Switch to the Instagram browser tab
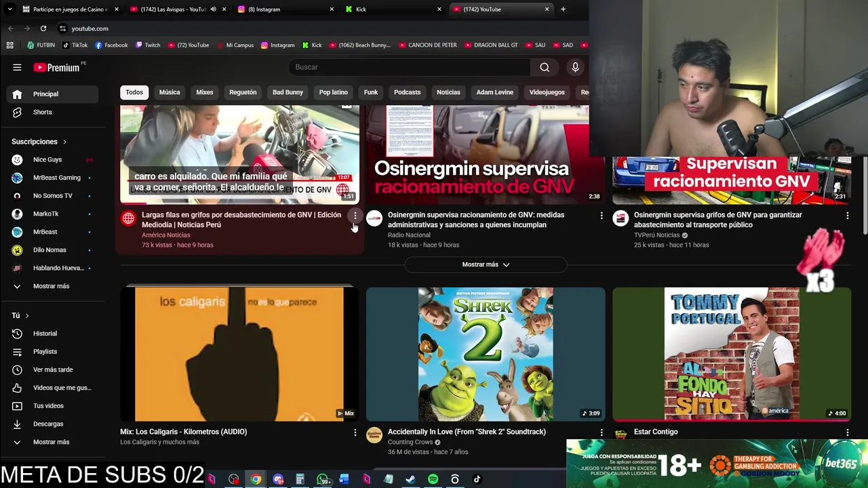This screenshot has width=868, height=488. [283, 9]
